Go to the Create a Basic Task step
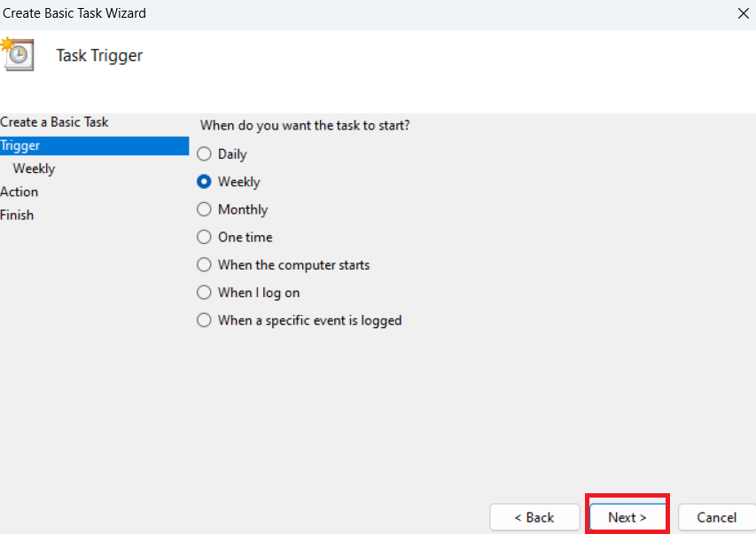 coord(55,122)
